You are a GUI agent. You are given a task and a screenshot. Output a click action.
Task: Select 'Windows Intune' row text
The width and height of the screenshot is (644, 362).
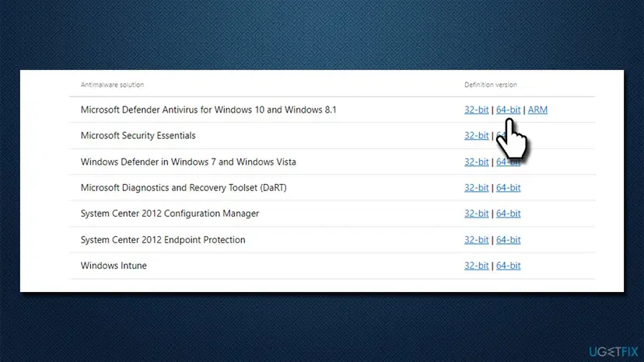point(114,266)
